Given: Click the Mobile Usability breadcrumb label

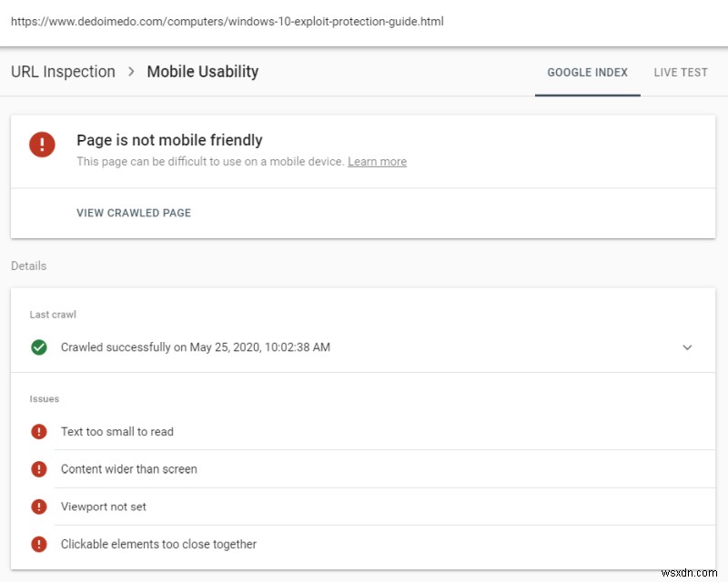Looking at the screenshot, I should [x=202, y=71].
